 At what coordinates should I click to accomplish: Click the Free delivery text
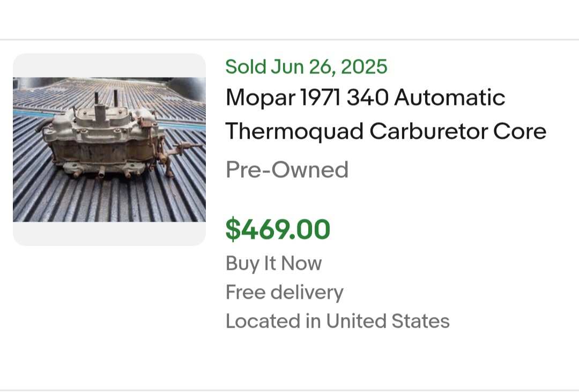pyautogui.click(x=284, y=292)
